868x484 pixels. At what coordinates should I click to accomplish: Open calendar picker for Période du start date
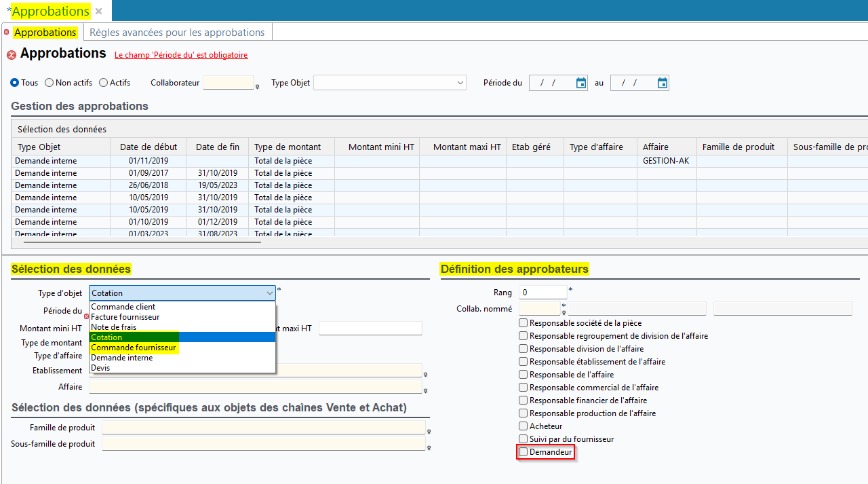[580, 83]
